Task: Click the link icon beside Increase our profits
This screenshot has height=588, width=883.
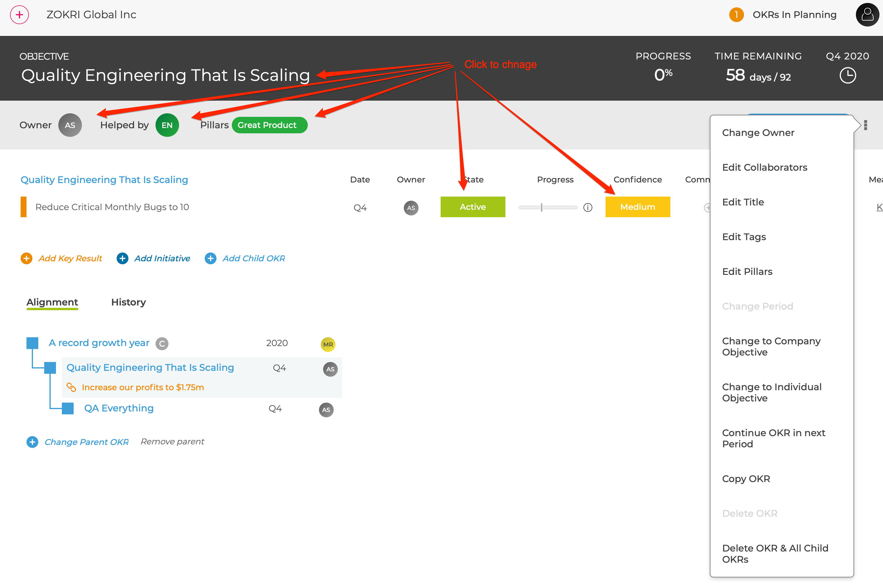Action: point(71,387)
